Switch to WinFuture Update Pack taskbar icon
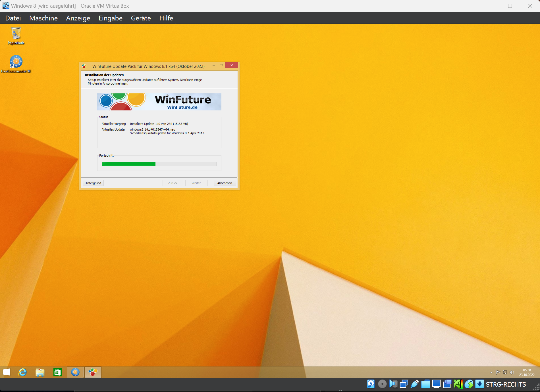The width and height of the screenshot is (540, 392). click(93, 372)
